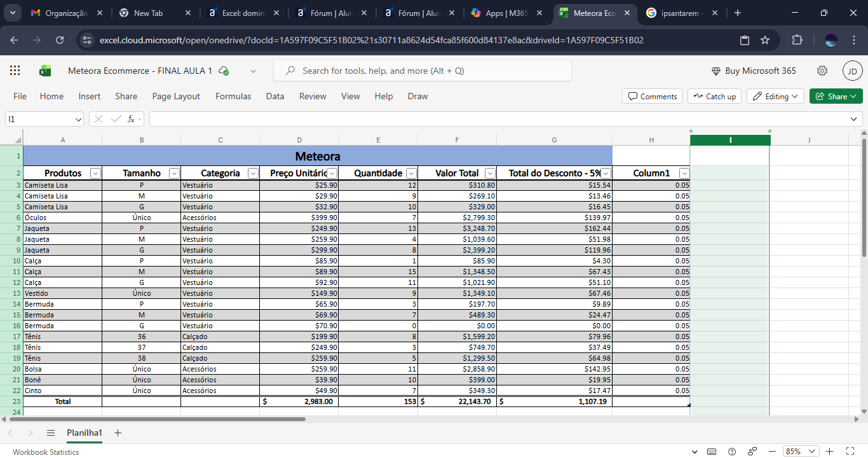This screenshot has height=458, width=868.
Task: Show the all sheets list icon
Action: [x=51, y=433]
